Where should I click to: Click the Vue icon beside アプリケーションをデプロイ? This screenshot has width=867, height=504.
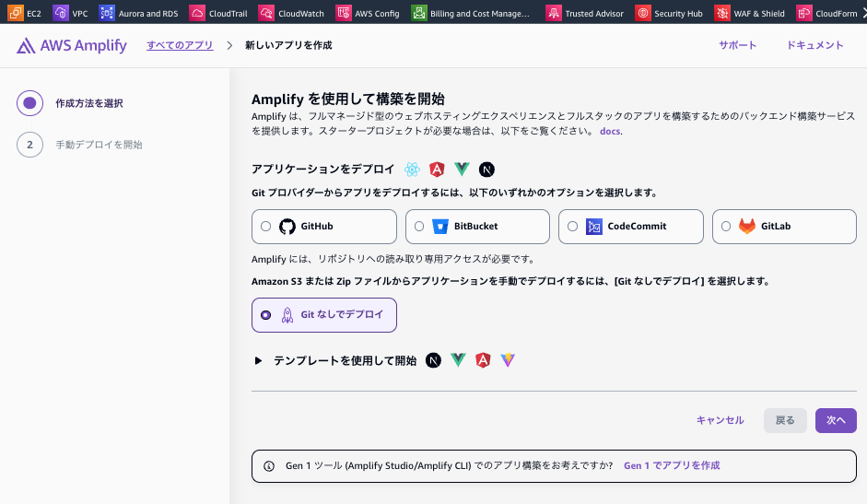click(462, 169)
